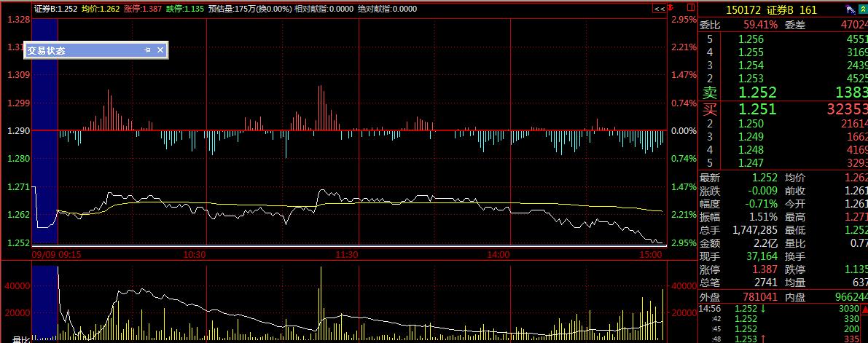Image resolution: width=868 pixels, height=343 pixels.
Task: Pin the 交易状态 floating panel
Action: point(148,50)
